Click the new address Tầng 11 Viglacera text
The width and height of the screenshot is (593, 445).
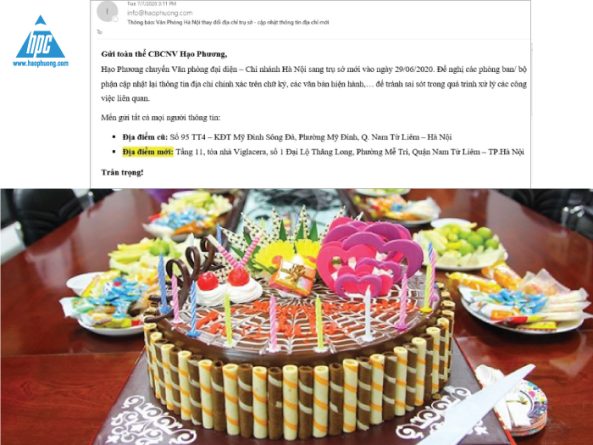point(350,152)
